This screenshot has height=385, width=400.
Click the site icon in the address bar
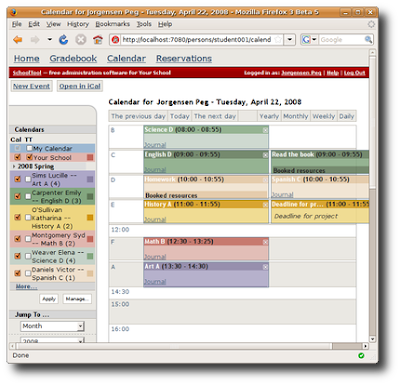tap(115, 40)
